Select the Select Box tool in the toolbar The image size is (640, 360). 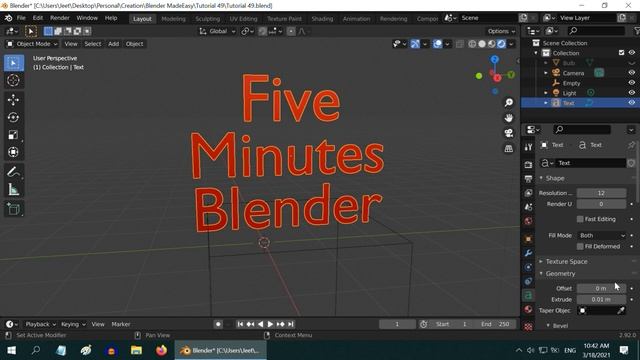pyautogui.click(x=13, y=63)
